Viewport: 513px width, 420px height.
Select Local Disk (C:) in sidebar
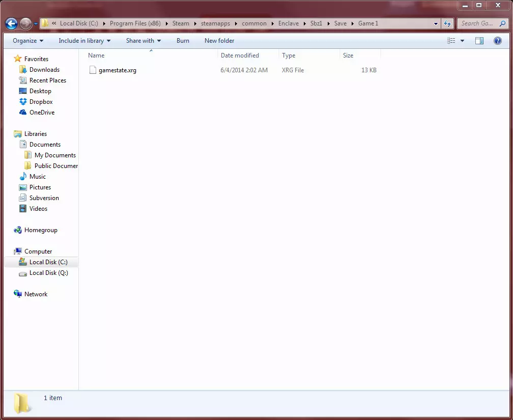48,262
